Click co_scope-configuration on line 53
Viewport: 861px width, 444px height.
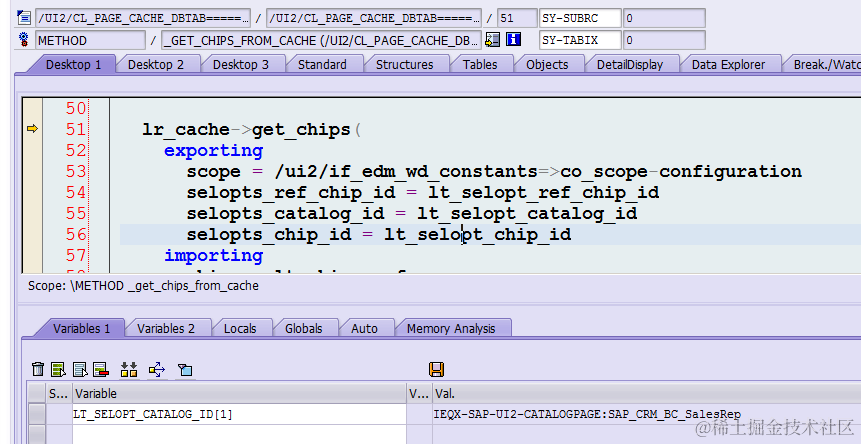point(681,171)
